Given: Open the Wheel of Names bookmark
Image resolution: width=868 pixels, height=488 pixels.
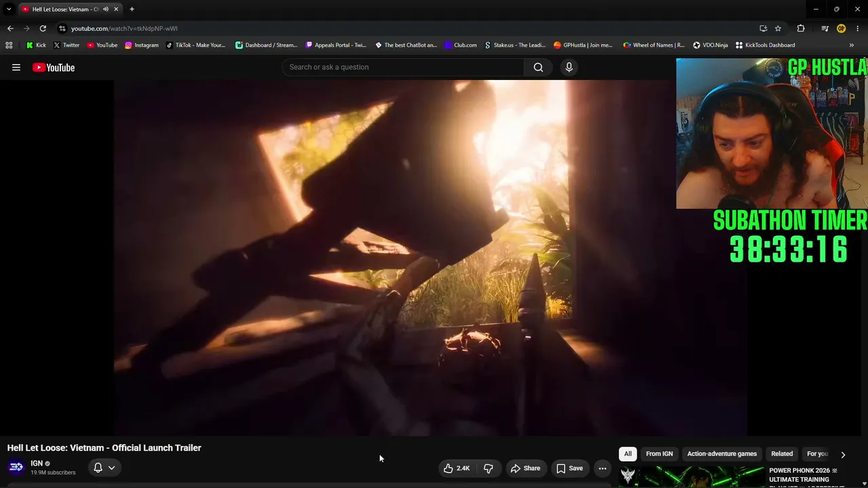Looking at the screenshot, I should (654, 45).
